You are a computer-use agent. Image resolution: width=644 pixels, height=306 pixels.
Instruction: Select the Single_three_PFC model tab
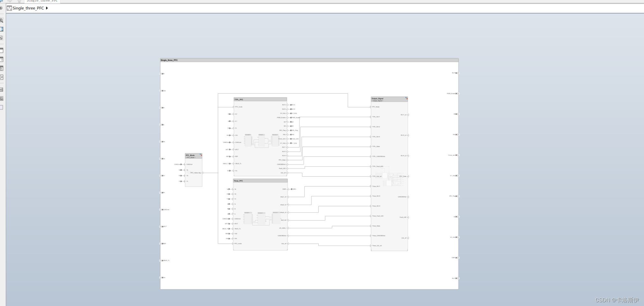(x=42, y=1)
